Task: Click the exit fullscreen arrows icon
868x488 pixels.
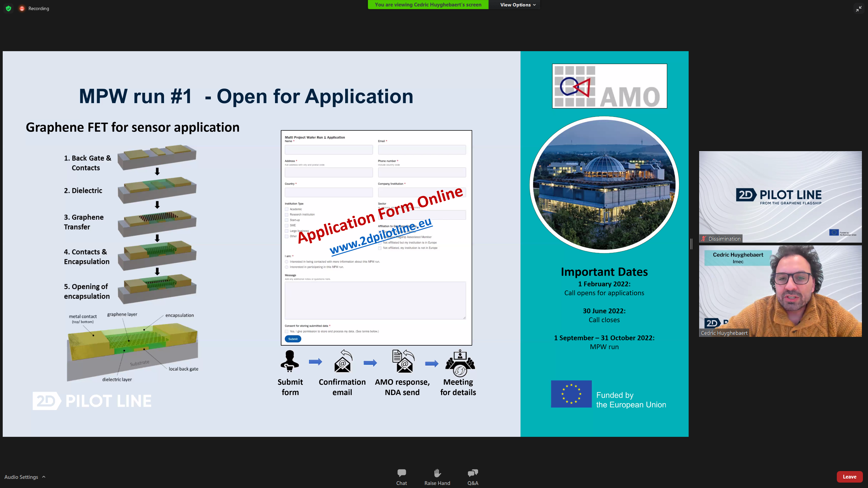Action: tap(859, 9)
